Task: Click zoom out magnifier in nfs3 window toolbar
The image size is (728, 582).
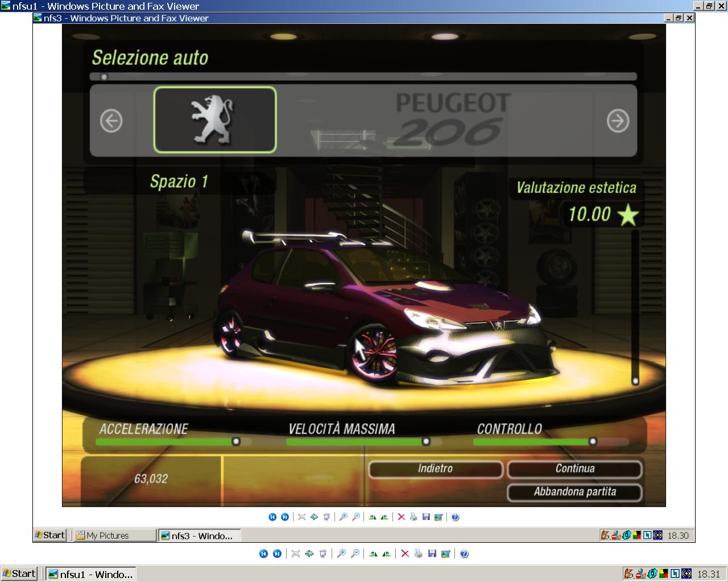Action: coord(355,517)
